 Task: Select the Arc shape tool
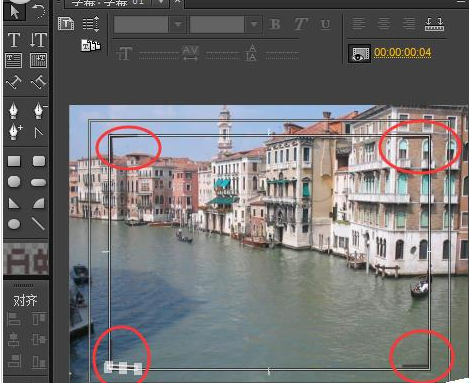pos(39,203)
